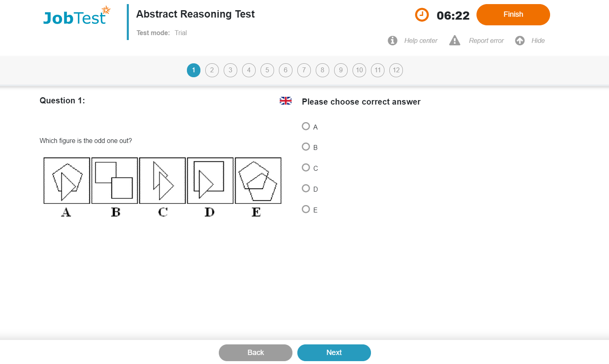Viewport: 609px width, 364px height.
Task: Click the Report error link text
Action: pyautogui.click(x=486, y=40)
